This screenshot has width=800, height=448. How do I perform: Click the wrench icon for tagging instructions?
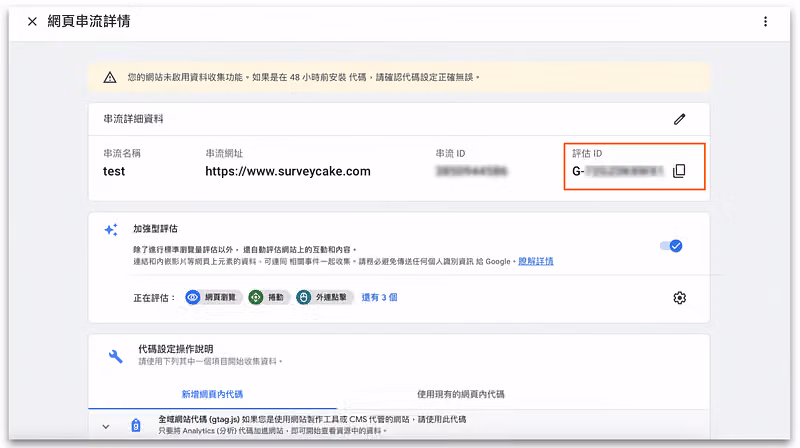[x=116, y=356]
